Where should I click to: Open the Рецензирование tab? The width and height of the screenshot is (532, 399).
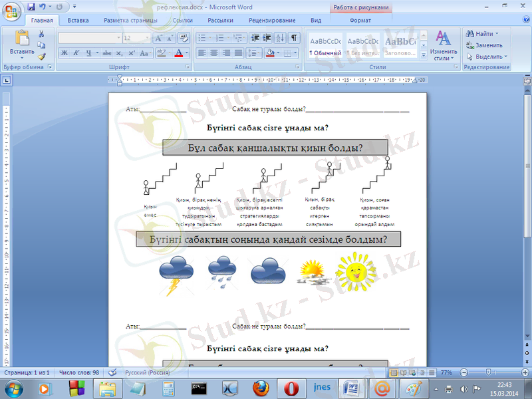coord(272,21)
